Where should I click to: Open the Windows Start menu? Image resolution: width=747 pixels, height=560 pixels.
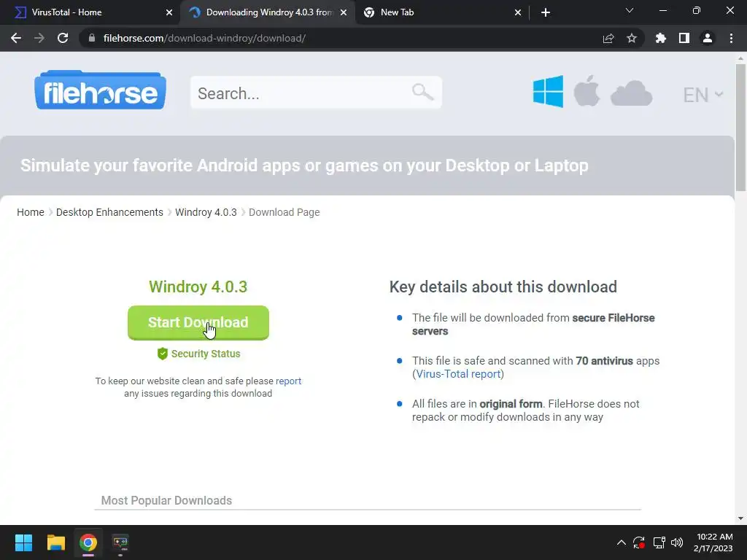(x=23, y=542)
